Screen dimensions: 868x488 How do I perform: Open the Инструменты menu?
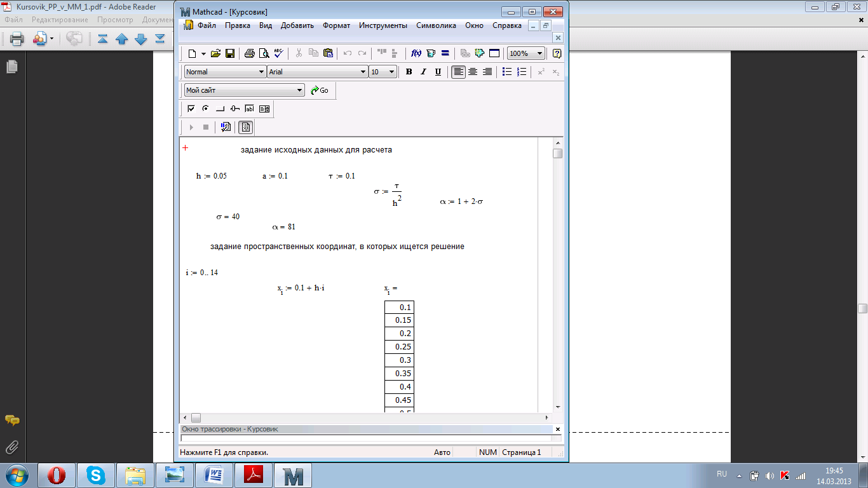point(383,25)
